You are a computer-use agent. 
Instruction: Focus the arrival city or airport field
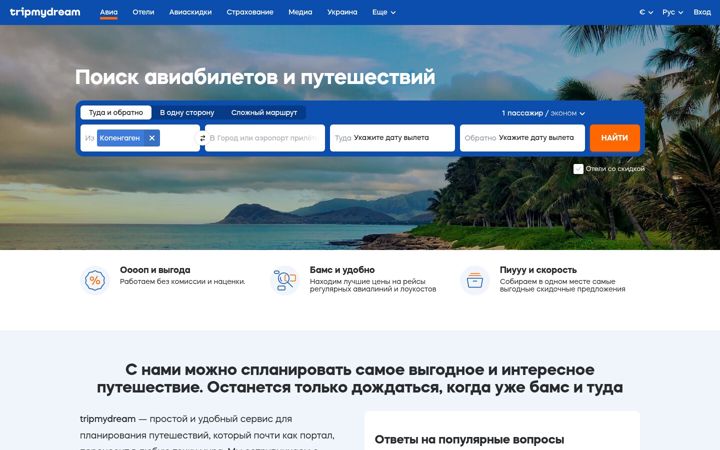265,138
